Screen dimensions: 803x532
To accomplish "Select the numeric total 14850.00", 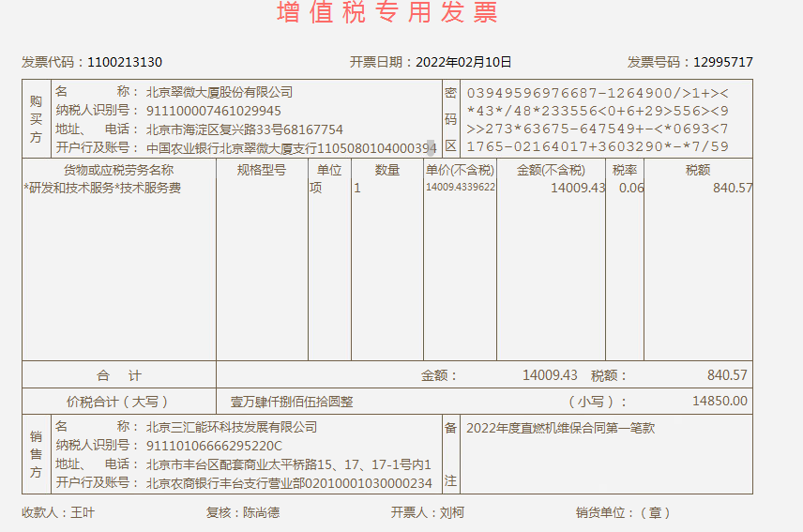I will tap(720, 402).
